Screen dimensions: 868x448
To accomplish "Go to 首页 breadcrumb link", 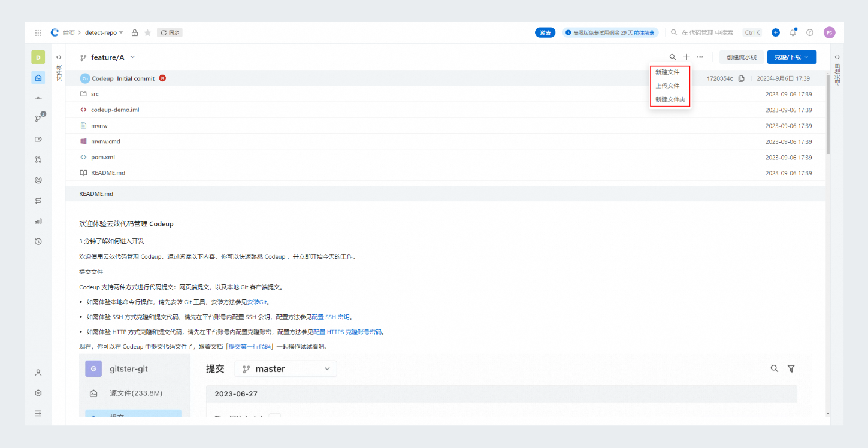I will pyautogui.click(x=69, y=32).
